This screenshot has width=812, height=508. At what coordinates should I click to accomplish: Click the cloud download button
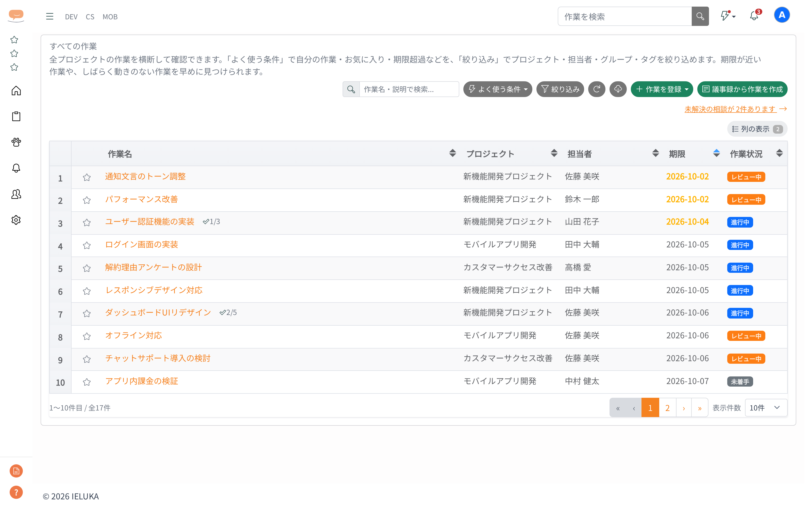click(618, 89)
